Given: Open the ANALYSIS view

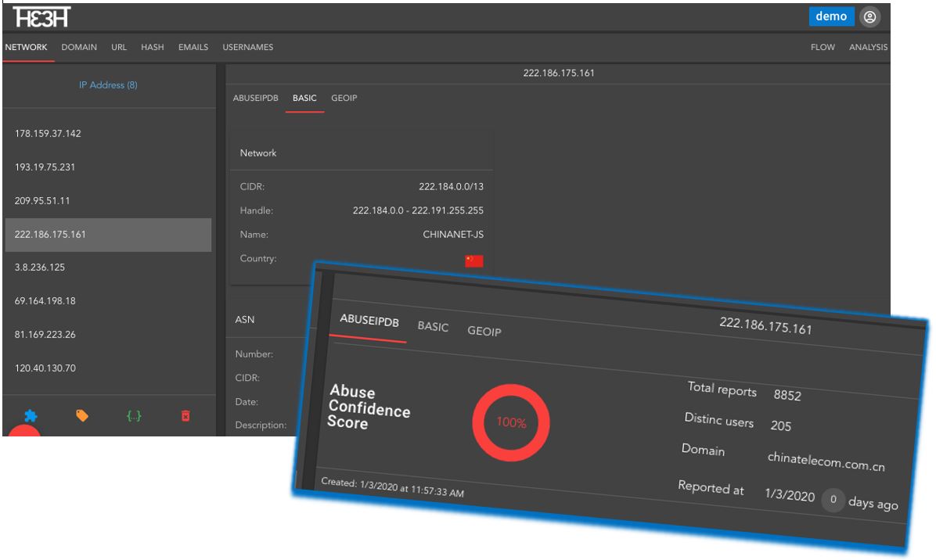Looking at the screenshot, I should tap(868, 48).
